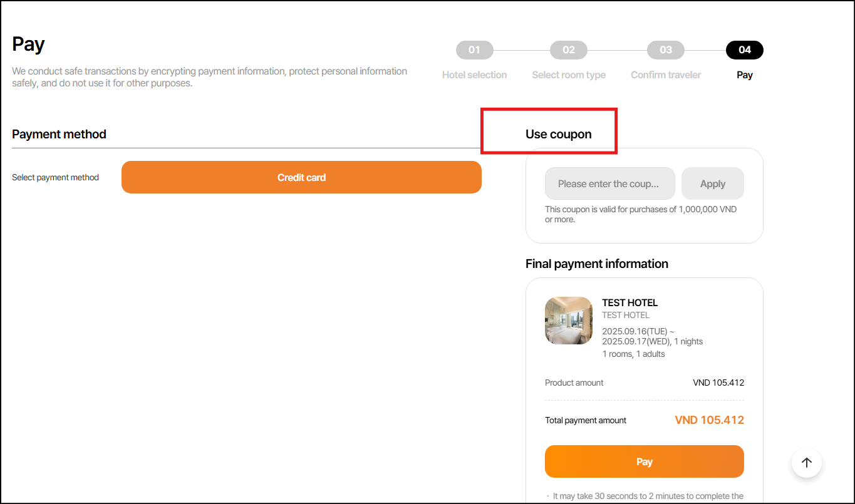Click the TEST HOTEL room thumbnail
Screen dimensions: 855x504
tap(569, 321)
